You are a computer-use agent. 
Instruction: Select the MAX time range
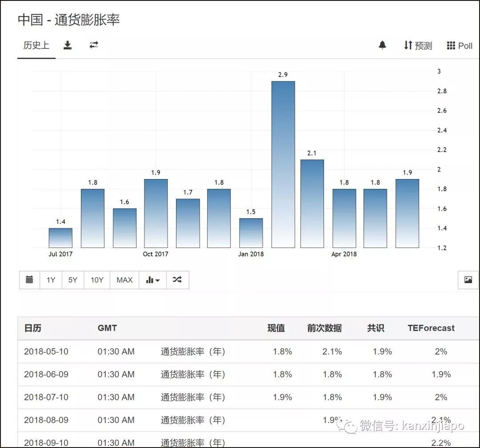coord(124,280)
